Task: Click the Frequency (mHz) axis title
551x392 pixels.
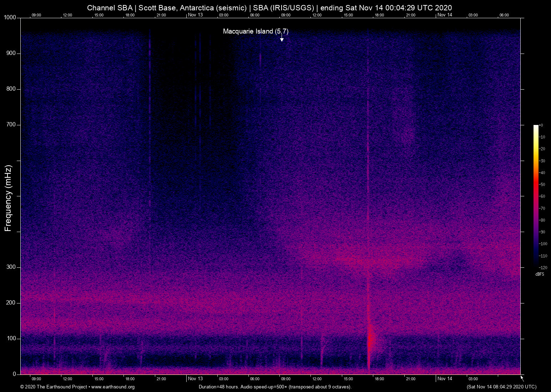Action: 8,198
